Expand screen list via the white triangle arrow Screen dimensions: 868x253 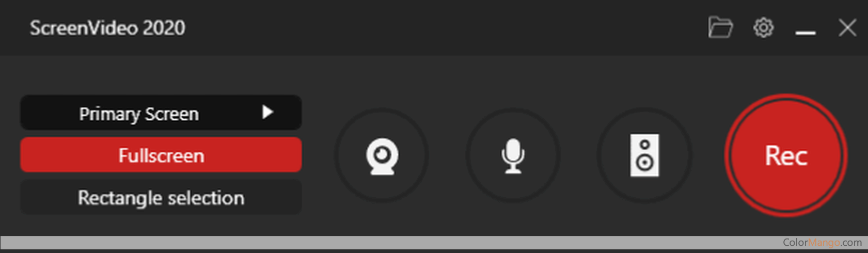pos(267,112)
